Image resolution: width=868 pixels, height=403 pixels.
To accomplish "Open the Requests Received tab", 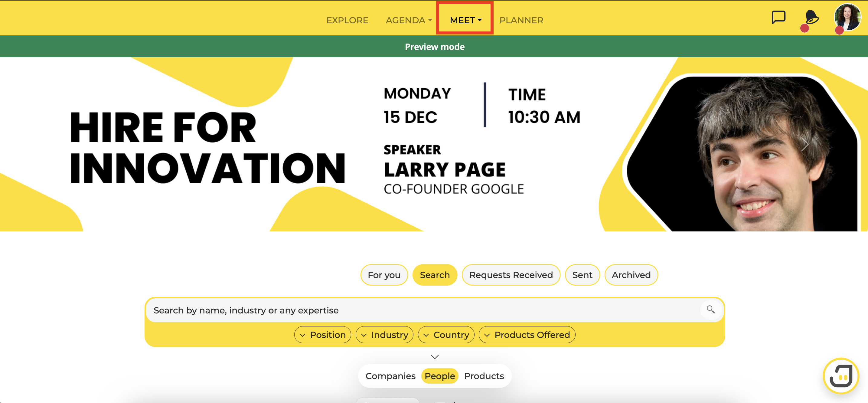I will tap(511, 275).
